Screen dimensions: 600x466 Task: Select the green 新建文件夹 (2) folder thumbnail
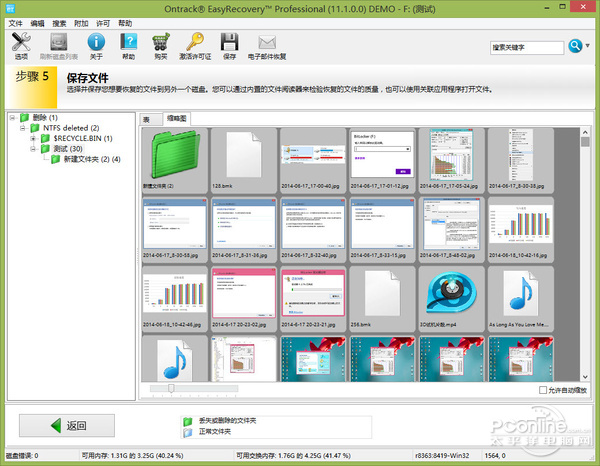174,160
